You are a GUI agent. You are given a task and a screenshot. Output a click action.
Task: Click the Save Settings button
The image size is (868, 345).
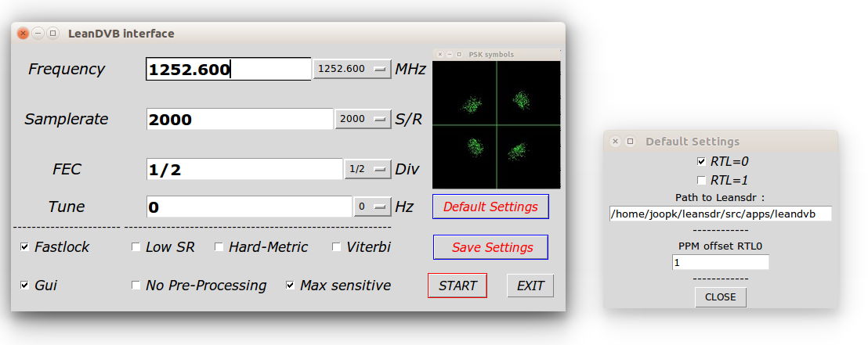pyautogui.click(x=490, y=247)
